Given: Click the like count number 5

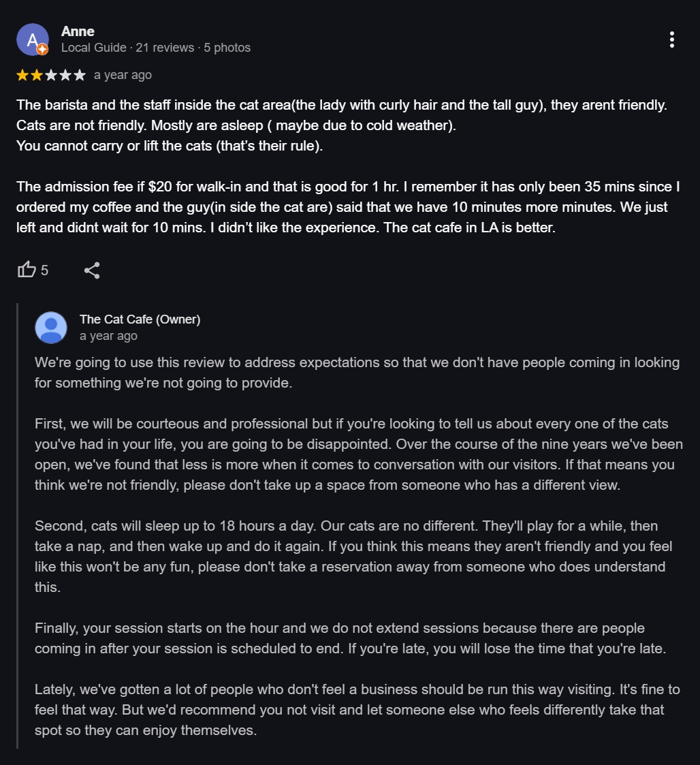Looking at the screenshot, I should (44, 270).
